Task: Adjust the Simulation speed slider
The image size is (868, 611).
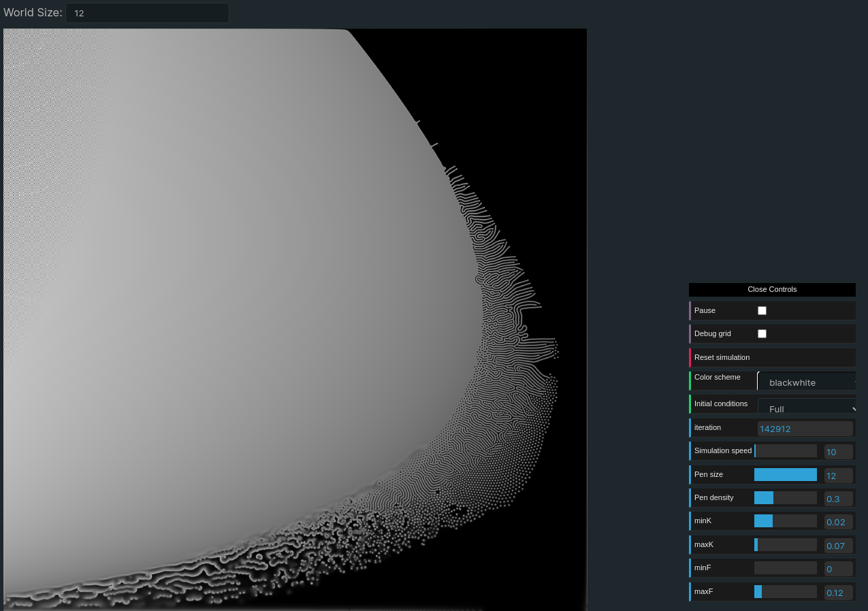Action: (x=786, y=451)
